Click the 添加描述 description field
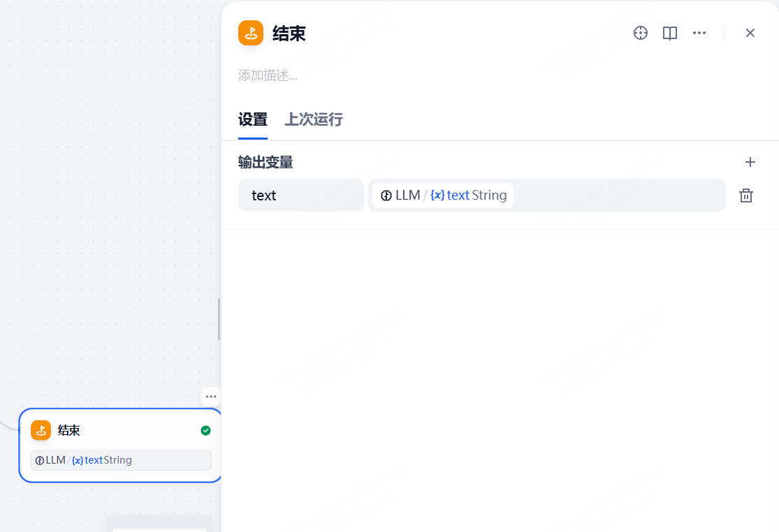 (268, 75)
